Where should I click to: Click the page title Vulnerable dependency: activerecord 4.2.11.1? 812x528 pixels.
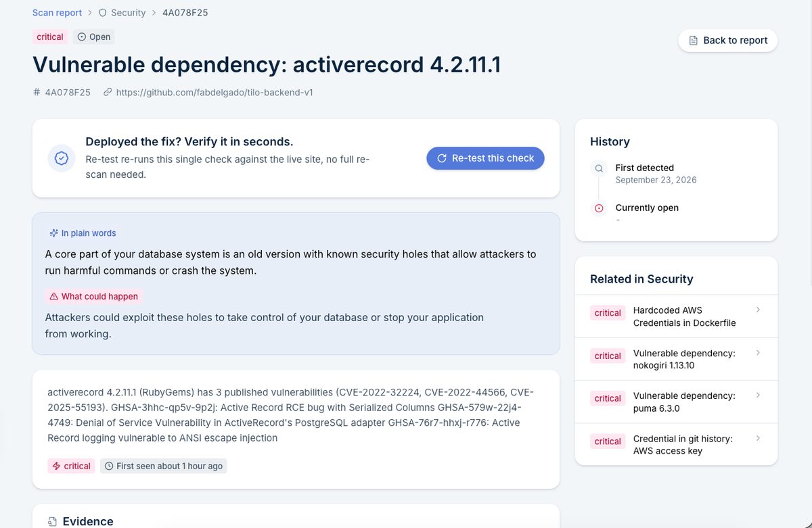click(x=267, y=65)
